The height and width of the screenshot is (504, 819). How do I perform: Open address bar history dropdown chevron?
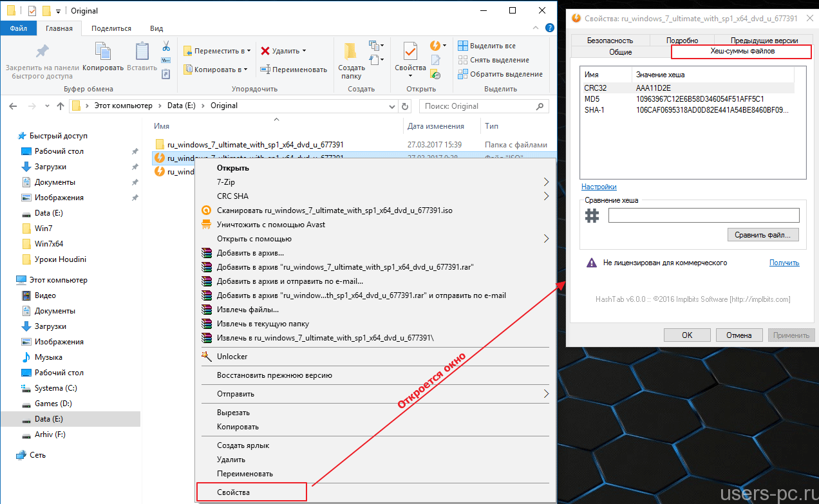391,106
